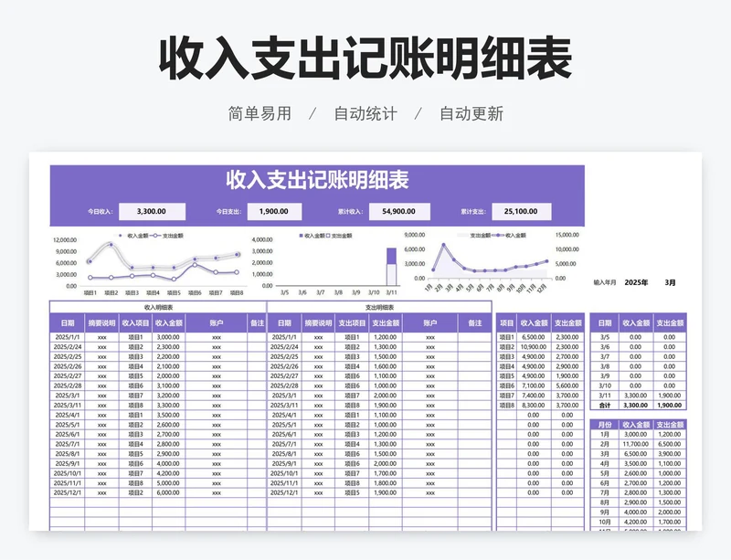Image resolution: width=731 pixels, height=560 pixels.
Task: Click date 2025/3/11 in the income table
Action: click(x=68, y=406)
